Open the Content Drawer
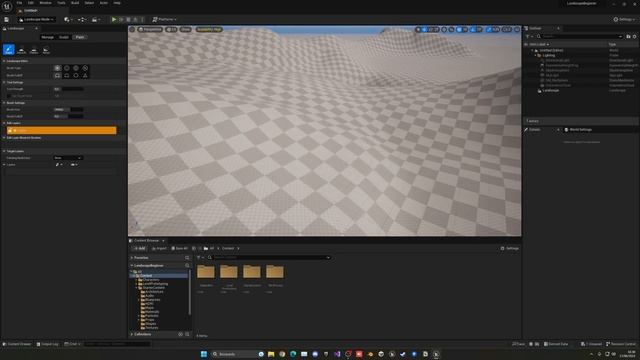640x360 pixels. (x=17, y=344)
